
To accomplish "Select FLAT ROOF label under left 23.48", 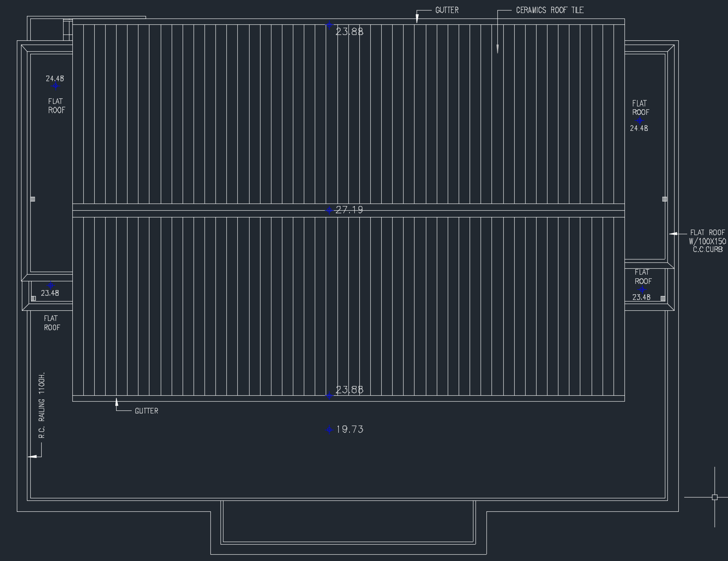I will tap(52, 323).
